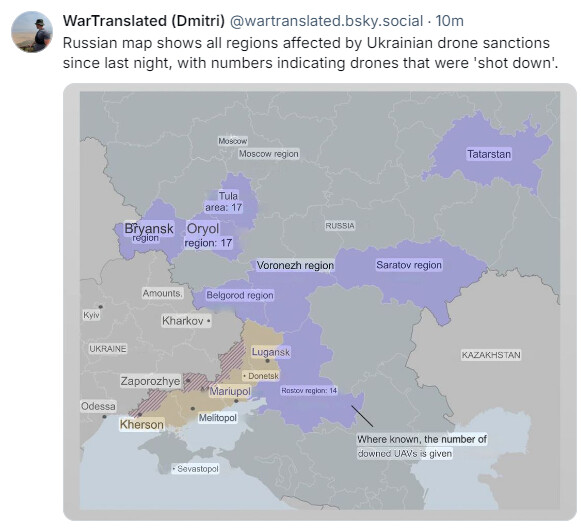
Task: Click the Tatarstan label on the map
Action: click(489, 154)
